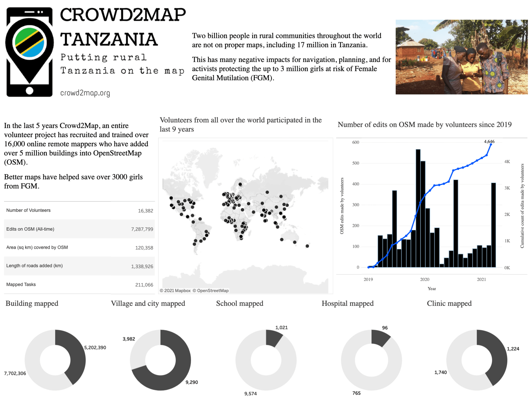This screenshot has height=413, width=532.
Task: Click the Edits on OSM (All-time) row
Action: tap(79, 229)
